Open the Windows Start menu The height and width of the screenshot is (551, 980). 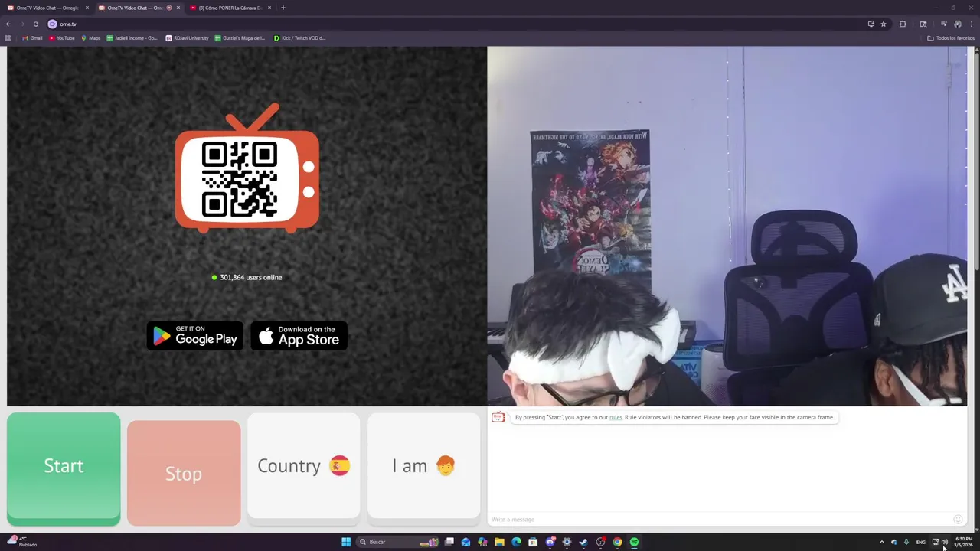[346, 542]
